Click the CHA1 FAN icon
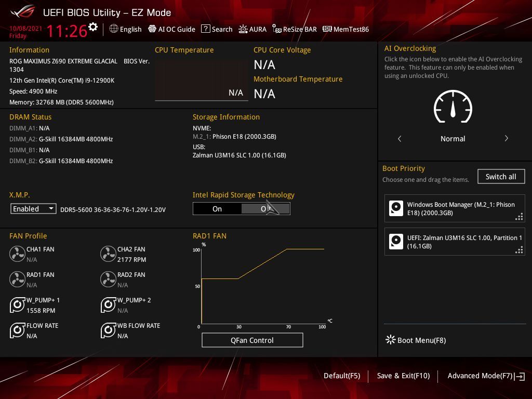The image size is (532, 399). (x=17, y=254)
